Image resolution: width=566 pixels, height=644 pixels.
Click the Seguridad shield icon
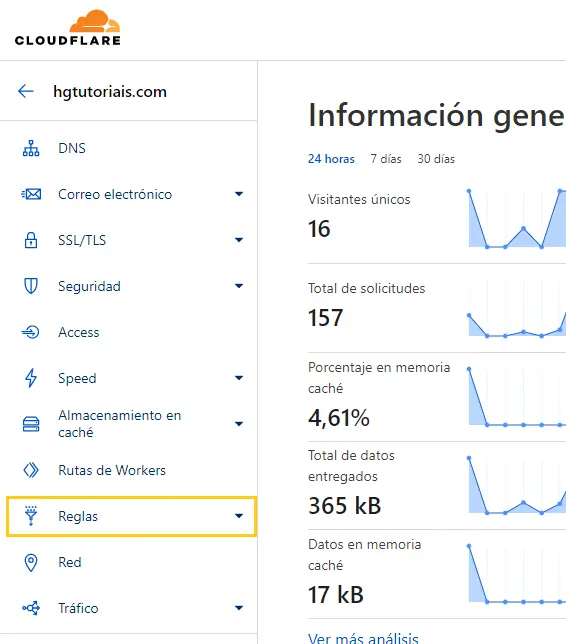coord(31,286)
